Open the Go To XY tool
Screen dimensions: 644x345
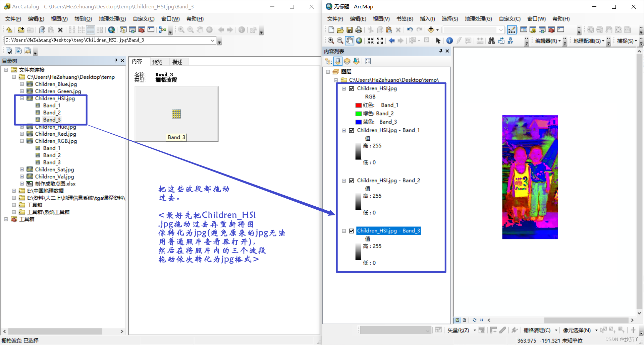511,41
